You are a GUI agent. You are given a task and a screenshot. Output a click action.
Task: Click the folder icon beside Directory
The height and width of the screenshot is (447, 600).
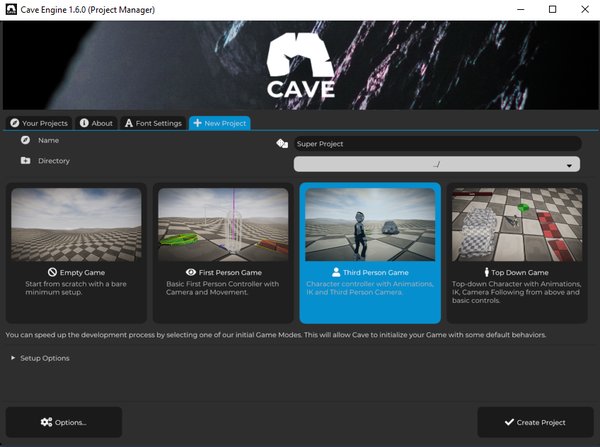pyautogui.click(x=25, y=160)
